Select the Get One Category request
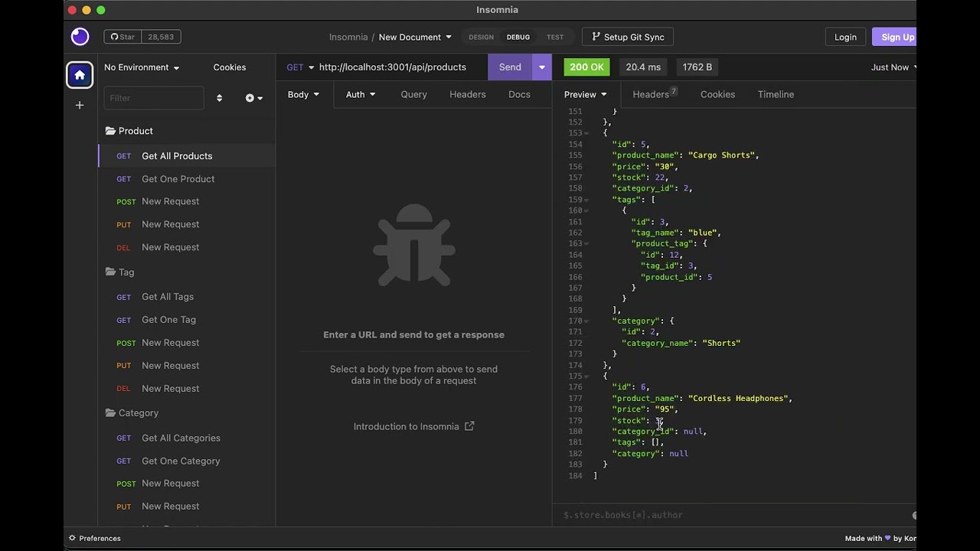Image resolution: width=980 pixels, height=551 pixels. pyautogui.click(x=187, y=461)
